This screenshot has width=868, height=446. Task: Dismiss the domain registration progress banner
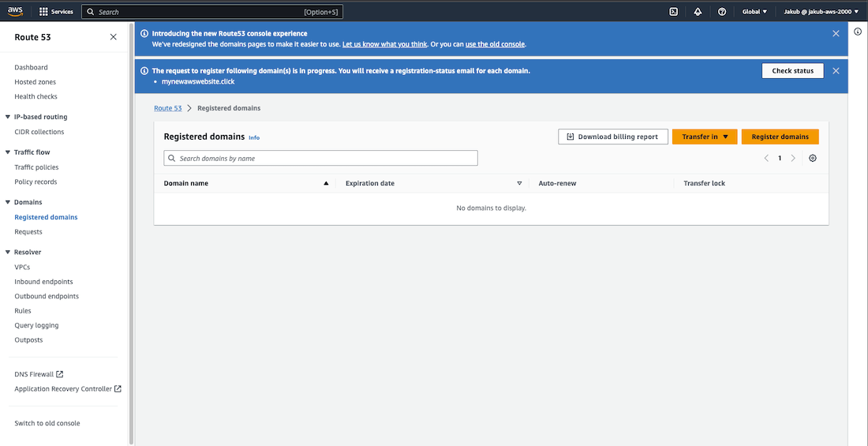(x=836, y=71)
